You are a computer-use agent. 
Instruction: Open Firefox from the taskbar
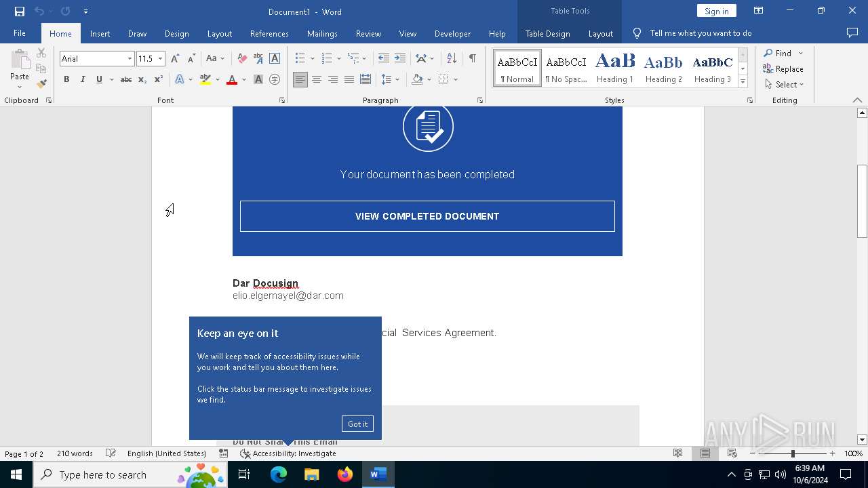[x=344, y=474]
